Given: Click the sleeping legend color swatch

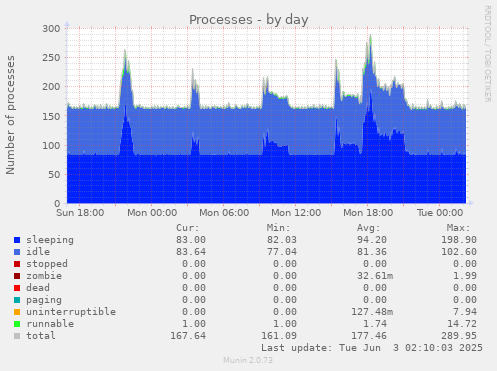Looking at the screenshot, I should 17,240.
